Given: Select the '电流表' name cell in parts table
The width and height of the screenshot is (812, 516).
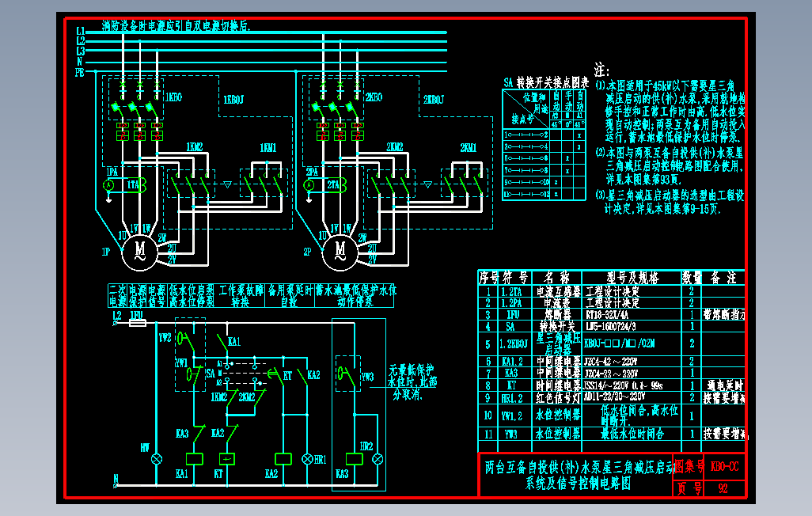Looking at the screenshot, I should click(x=556, y=303).
